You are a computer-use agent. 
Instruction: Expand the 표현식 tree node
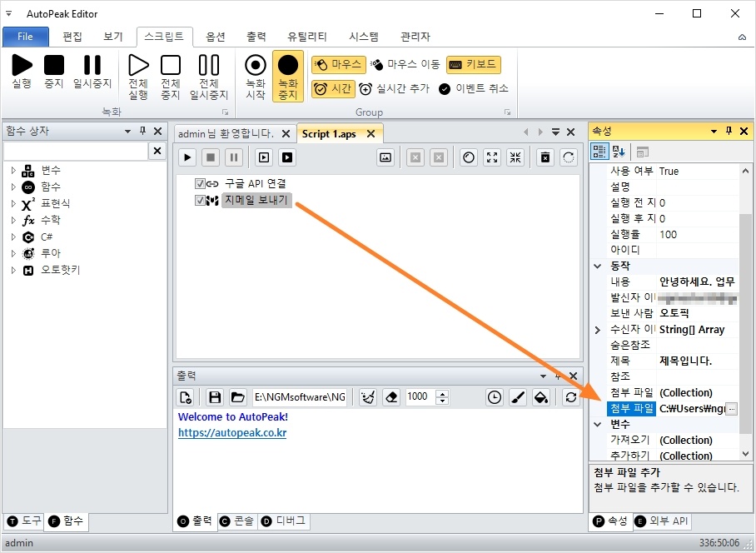tap(13, 203)
